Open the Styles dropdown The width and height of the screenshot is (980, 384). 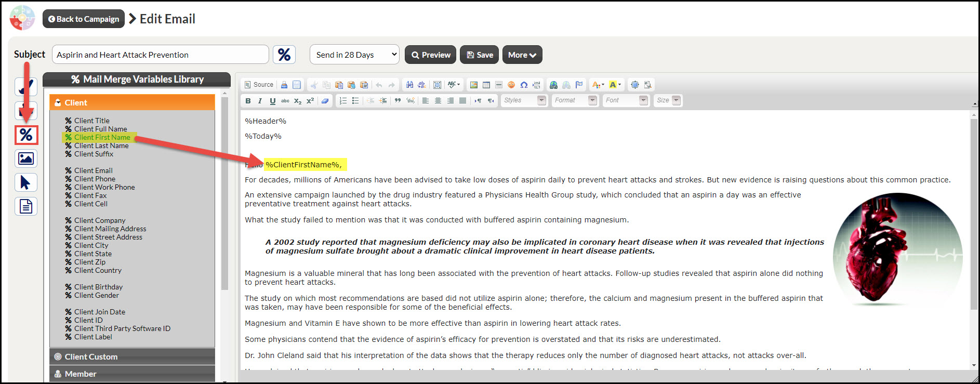click(x=524, y=100)
